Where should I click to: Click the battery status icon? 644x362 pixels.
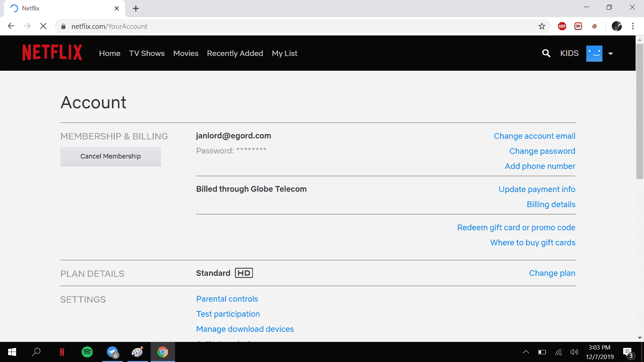pos(542,352)
